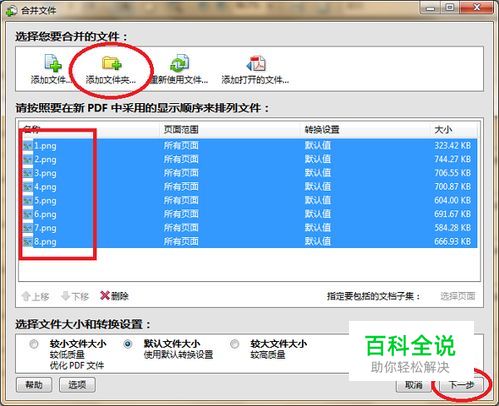Click the Next Step (下一步) button

click(462, 385)
